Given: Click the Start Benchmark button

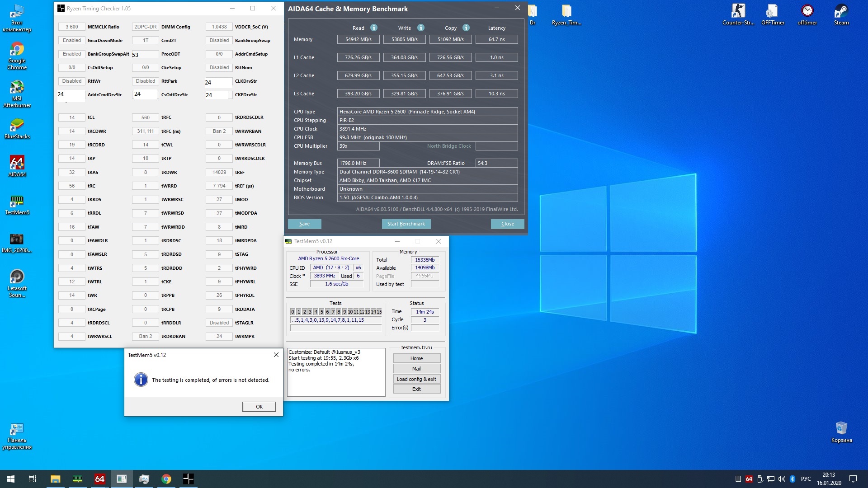Looking at the screenshot, I should tap(406, 224).
